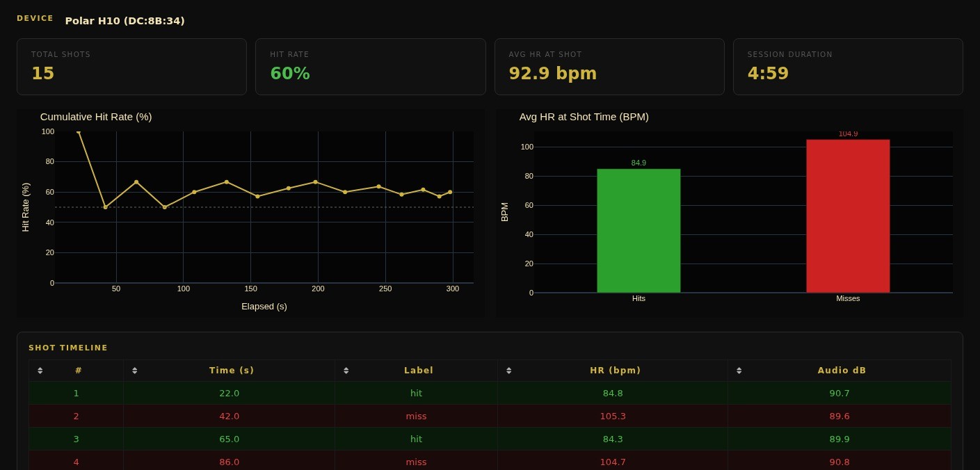
Task: Click the hit label in row 1
Action: click(417, 393)
